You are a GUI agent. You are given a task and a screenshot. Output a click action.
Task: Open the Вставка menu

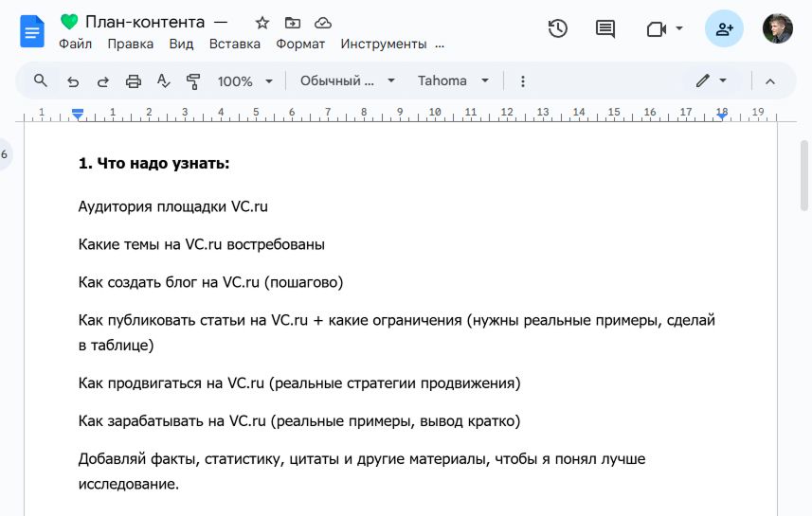pyautogui.click(x=235, y=44)
